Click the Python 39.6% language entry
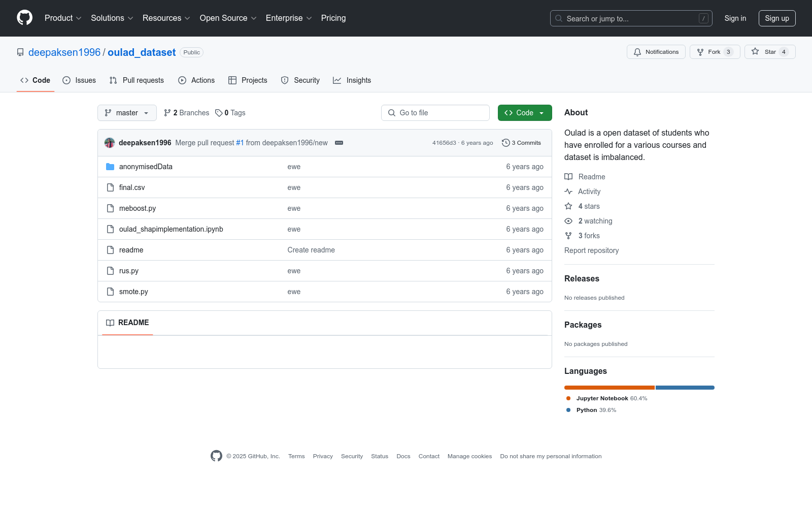Viewport: 812px width, 508px height. click(x=591, y=410)
